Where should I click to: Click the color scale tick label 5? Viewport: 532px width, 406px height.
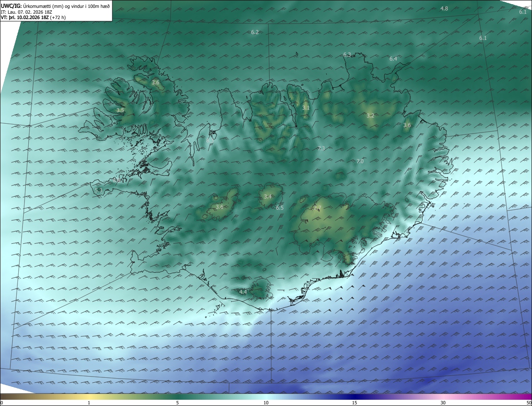pos(177,403)
